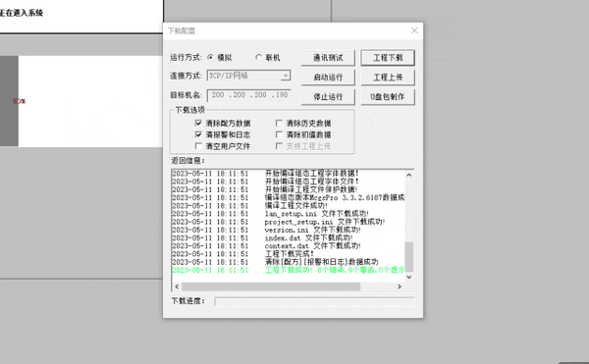Uncheck the 清报警和日志 checkbox
The image size is (589, 364).
click(198, 134)
